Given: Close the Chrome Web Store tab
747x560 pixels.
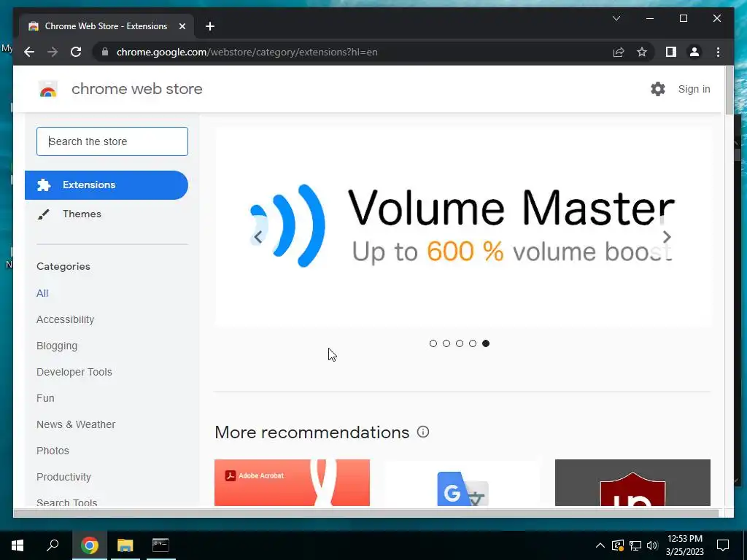Looking at the screenshot, I should [x=182, y=26].
